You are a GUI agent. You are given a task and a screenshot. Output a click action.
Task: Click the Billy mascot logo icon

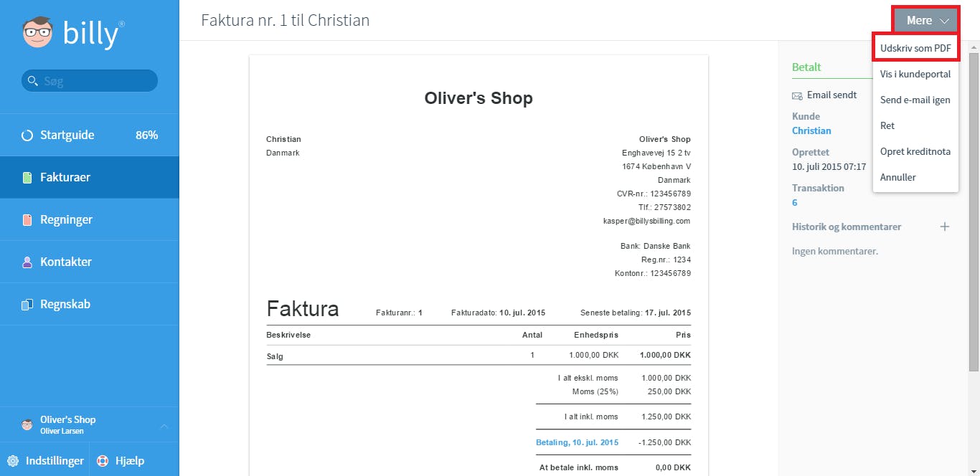click(x=38, y=33)
